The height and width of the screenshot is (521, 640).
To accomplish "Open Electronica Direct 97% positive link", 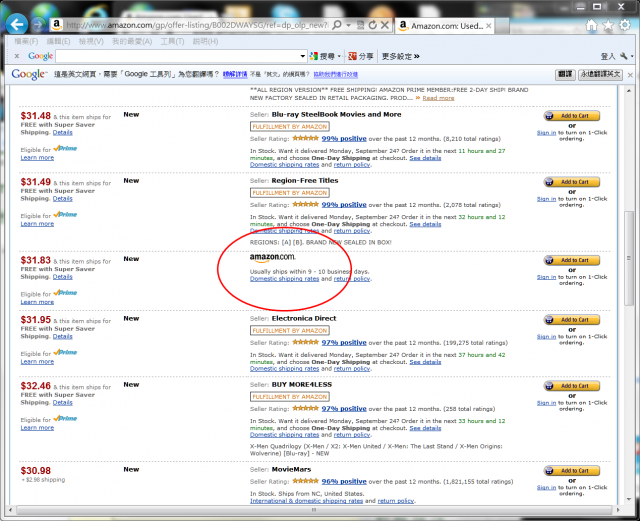I will coord(344,343).
